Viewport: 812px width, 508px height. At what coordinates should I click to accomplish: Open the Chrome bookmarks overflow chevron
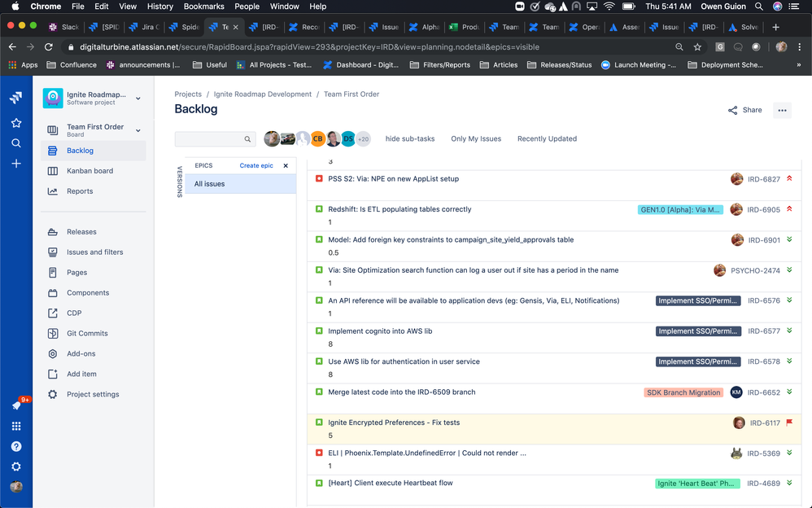click(x=798, y=65)
